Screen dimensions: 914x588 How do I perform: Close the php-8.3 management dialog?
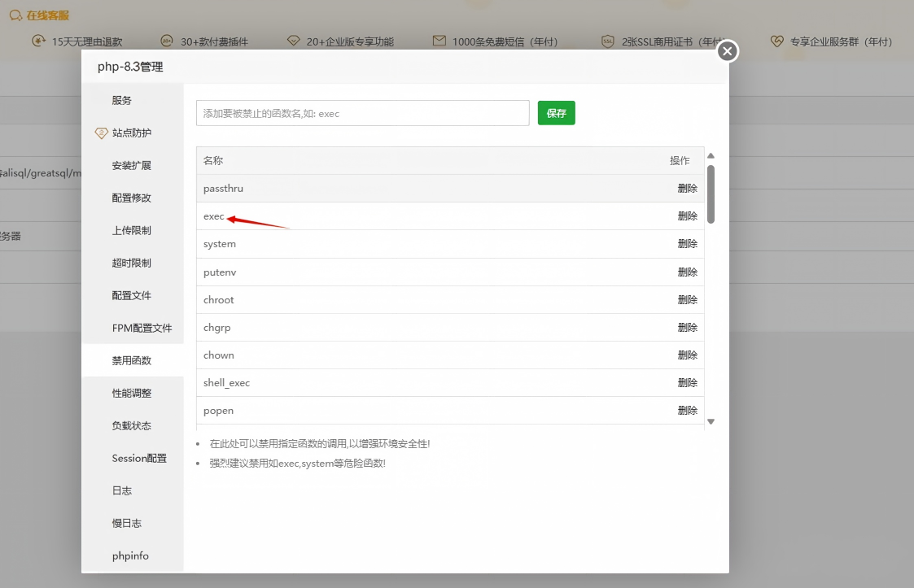[x=727, y=51]
